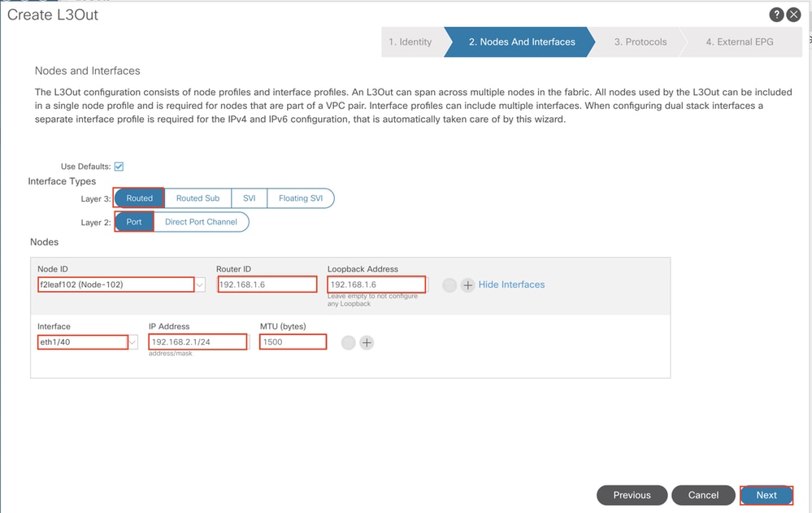Select SVI interface type
812x513 pixels.
click(250, 198)
